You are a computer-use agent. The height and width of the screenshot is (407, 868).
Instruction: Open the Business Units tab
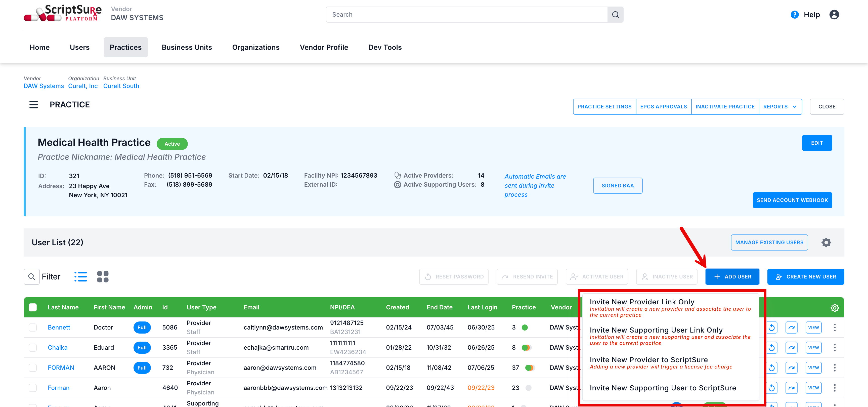pos(187,47)
